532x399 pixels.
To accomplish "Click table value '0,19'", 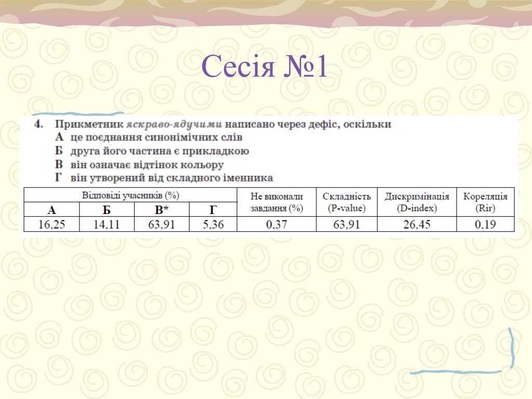I will [x=485, y=224].
